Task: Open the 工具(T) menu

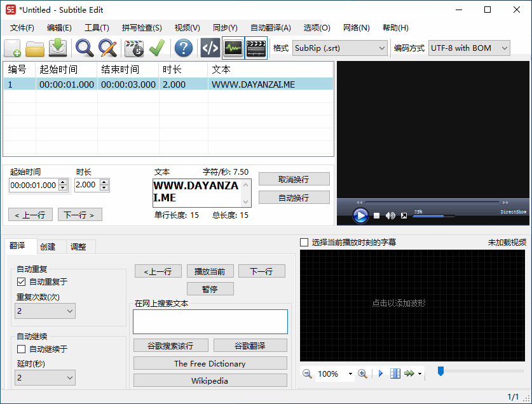Action: [97, 28]
